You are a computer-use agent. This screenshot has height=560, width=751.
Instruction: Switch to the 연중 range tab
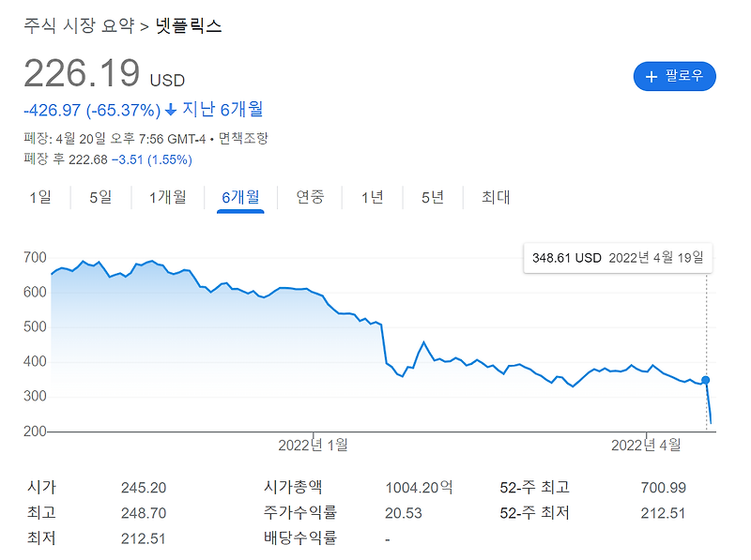[310, 197]
